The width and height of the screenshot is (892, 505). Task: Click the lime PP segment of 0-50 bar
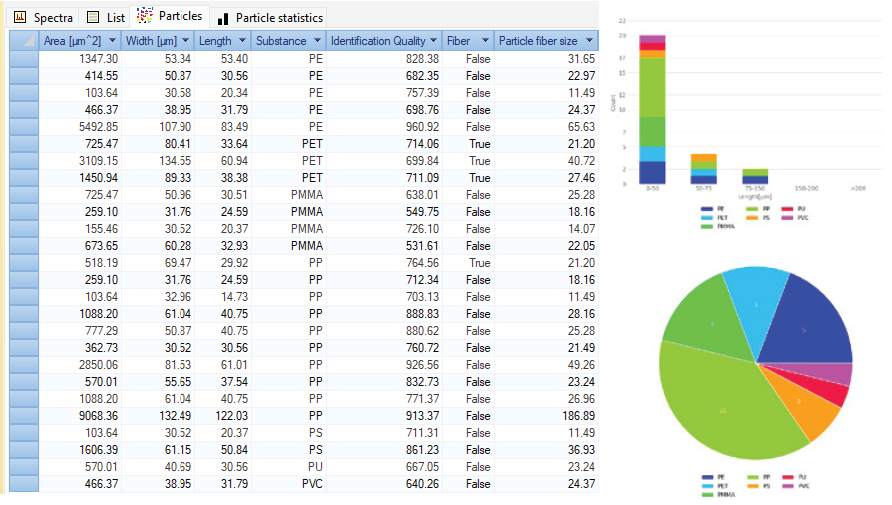(x=652, y=87)
